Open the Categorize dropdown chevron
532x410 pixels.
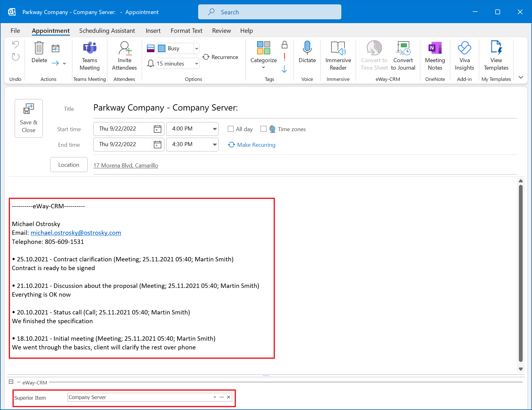tap(263, 67)
